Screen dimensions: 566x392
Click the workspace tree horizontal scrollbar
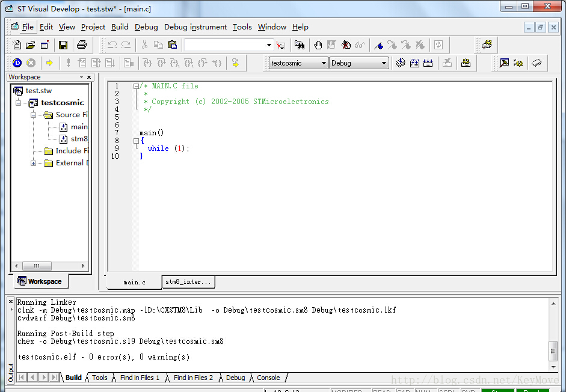37,266
